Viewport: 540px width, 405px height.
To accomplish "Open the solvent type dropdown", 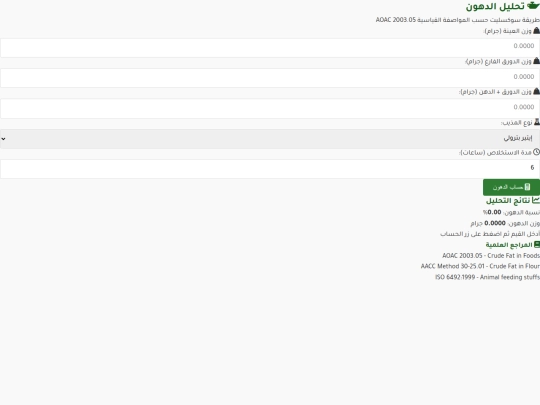I will coord(270,139).
